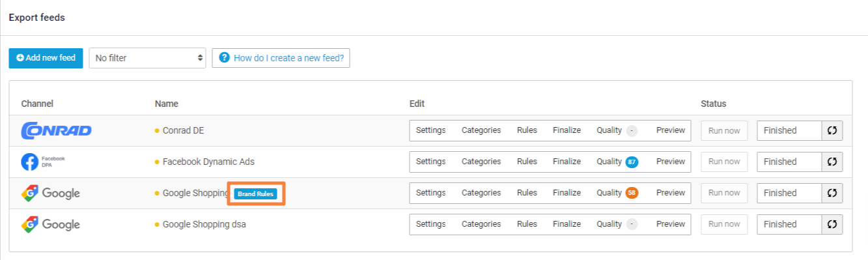The image size is (868, 260).
Task: Click the Brand Rules tag on Google Shopping
Action: (x=255, y=194)
